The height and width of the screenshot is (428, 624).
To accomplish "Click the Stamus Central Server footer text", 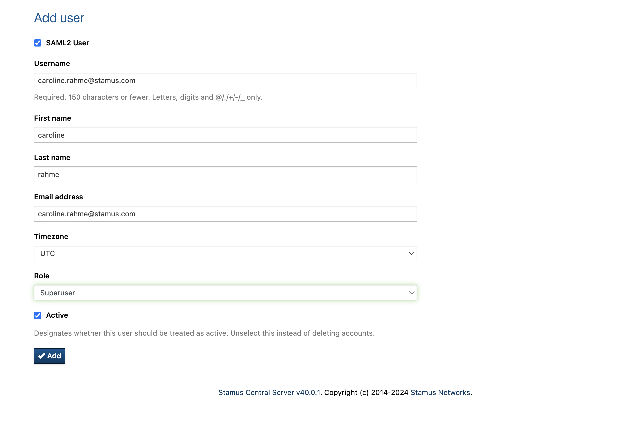I will (x=344, y=392).
